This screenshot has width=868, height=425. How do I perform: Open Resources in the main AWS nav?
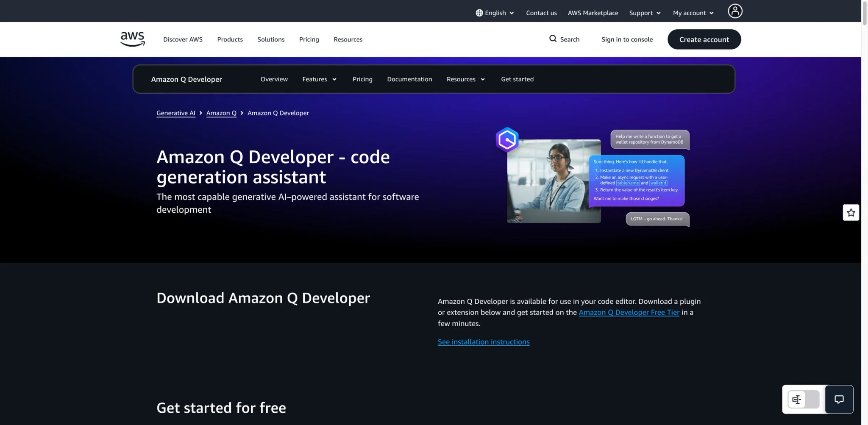pyautogui.click(x=348, y=39)
